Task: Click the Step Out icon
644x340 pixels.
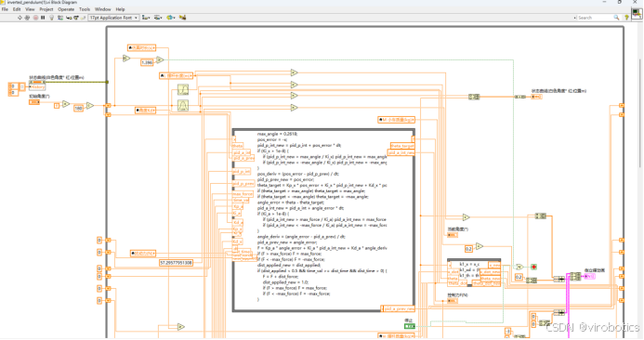Action: [x=84, y=18]
